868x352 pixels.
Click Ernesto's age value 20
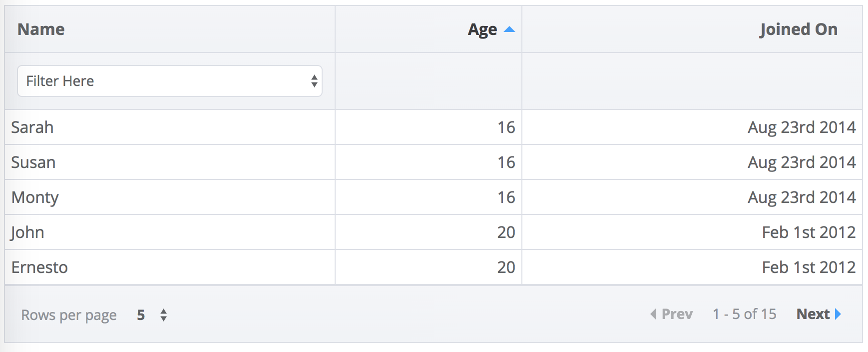506,267
